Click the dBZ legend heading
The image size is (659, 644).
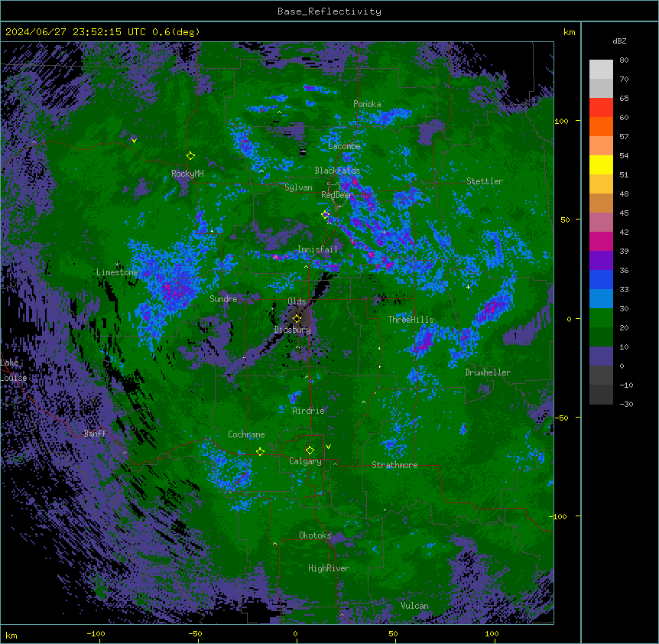click(x=619, y=41)
